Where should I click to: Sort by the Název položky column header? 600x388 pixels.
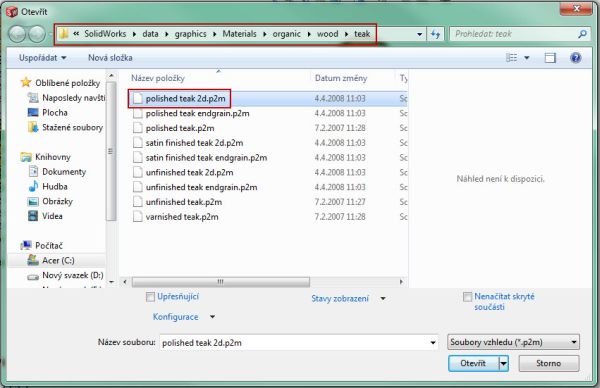point(158,78)
